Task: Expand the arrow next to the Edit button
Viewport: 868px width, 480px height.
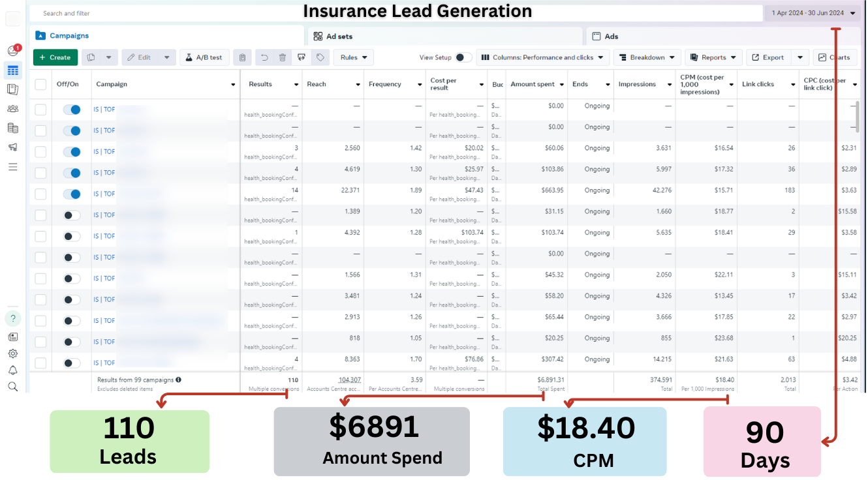Action: pyautogui.click(x=167, y=57)
